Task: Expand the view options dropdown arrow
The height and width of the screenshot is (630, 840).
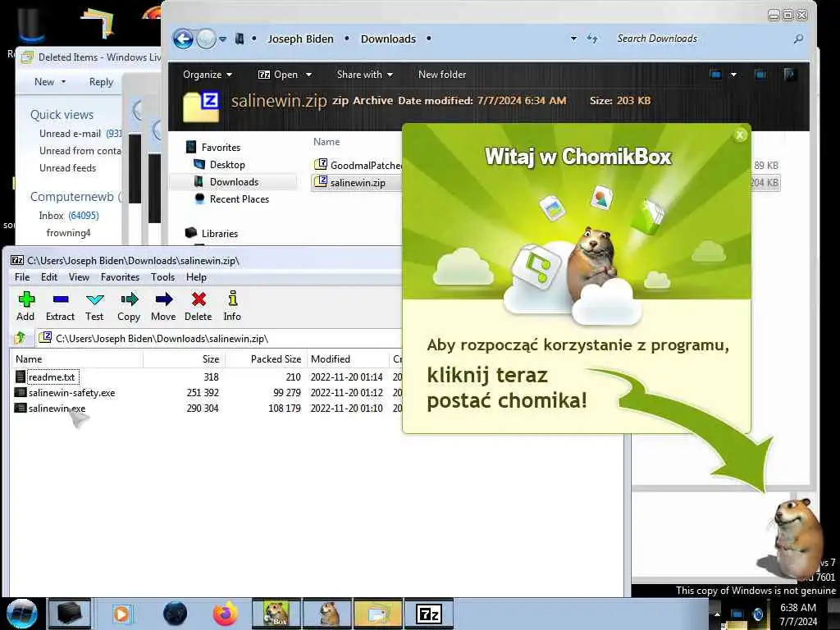Action: (x=733, y=75)
